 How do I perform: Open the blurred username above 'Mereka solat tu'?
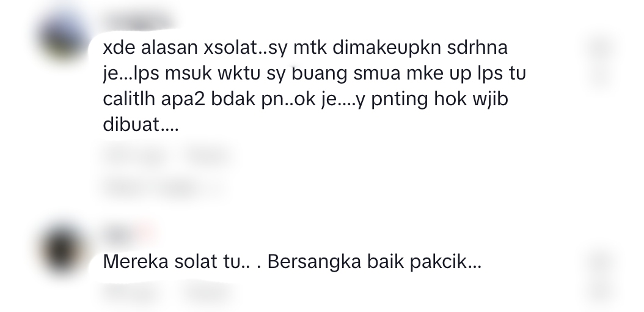117,234
